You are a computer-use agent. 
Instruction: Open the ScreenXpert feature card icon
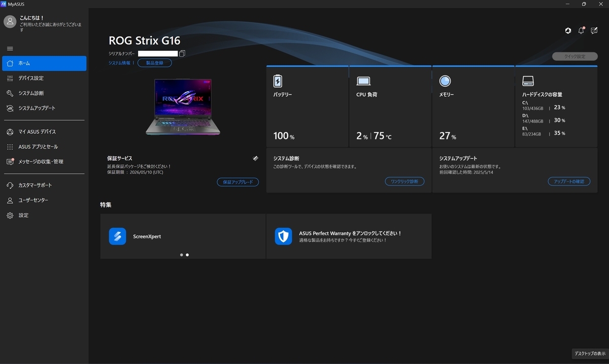[x=117, y=236]
